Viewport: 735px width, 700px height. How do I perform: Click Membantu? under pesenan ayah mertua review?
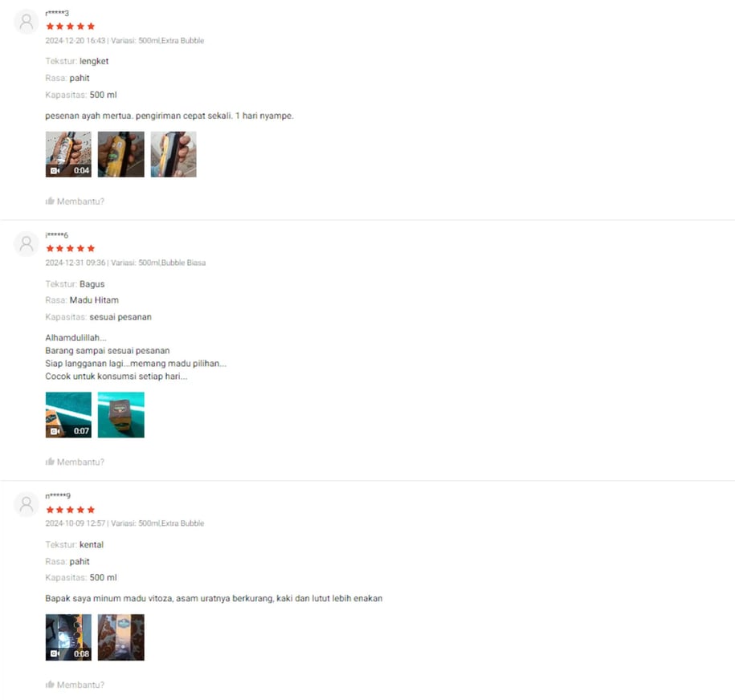coord(80,201)
